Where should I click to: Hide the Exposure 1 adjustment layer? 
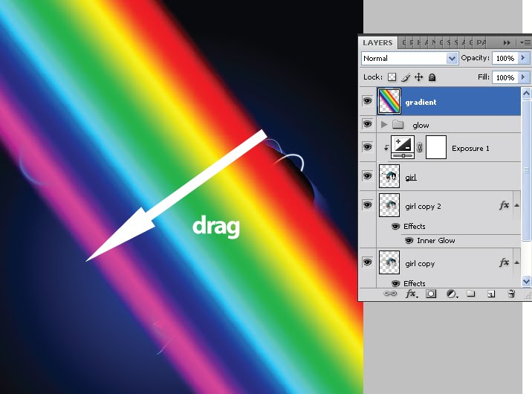pyautogui.click(x=367, y=147)
